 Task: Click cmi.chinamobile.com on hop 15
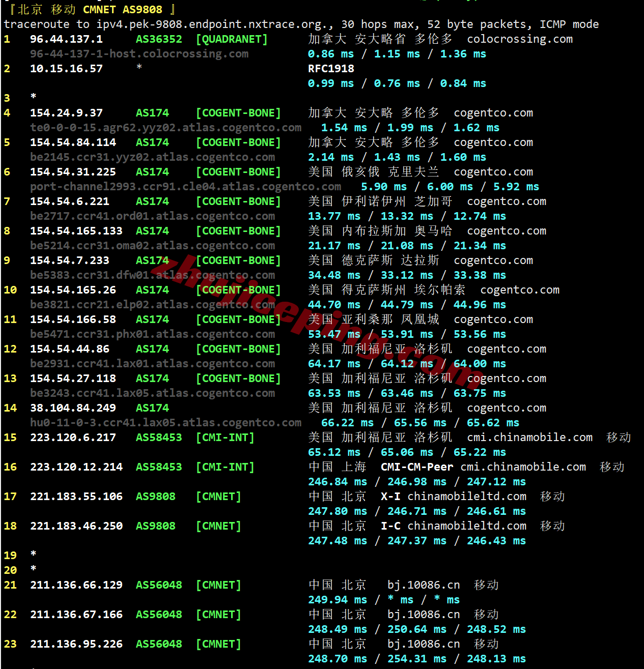[529, 438]
